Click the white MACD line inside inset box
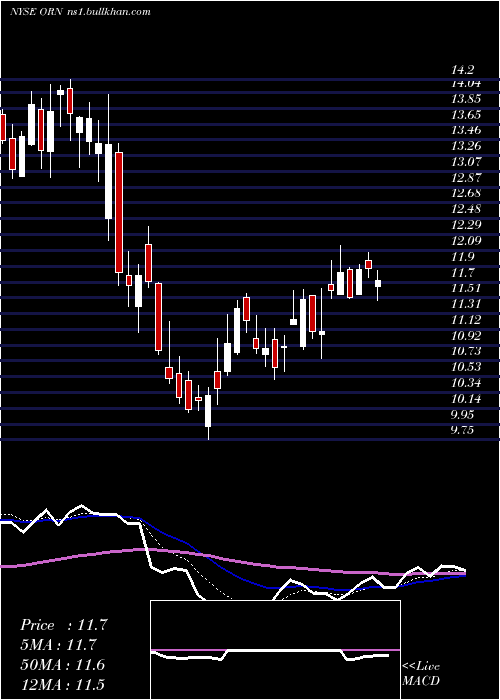The width and height of the screenshot is (500, 700). pyautogui.click(x=270, y=655)
